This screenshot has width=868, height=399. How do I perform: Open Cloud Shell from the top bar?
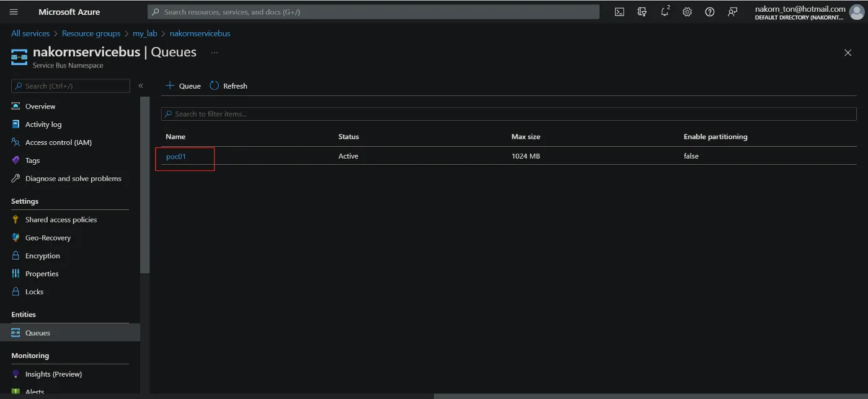click(x=619, y=12)
